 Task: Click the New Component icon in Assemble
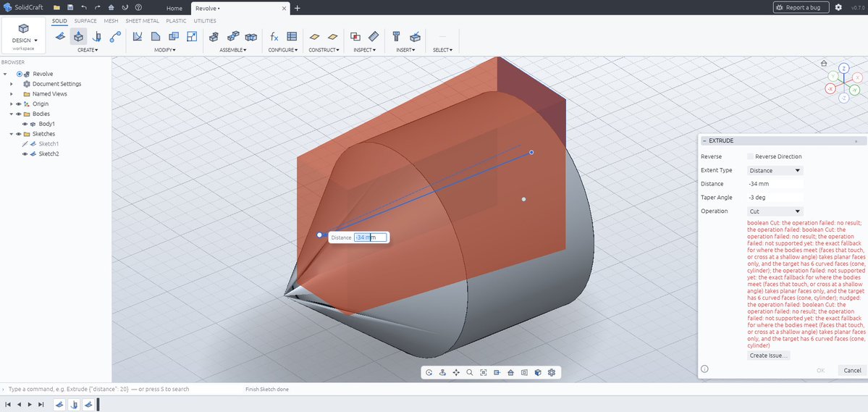[x=214, y=36]
